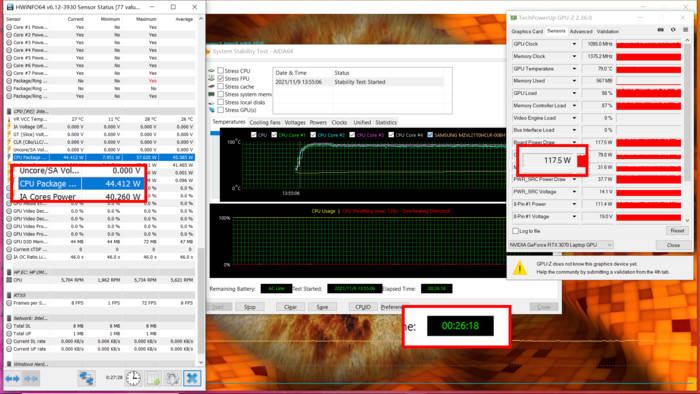Open Video Engine Load dropdown

[x=574, y=118]
